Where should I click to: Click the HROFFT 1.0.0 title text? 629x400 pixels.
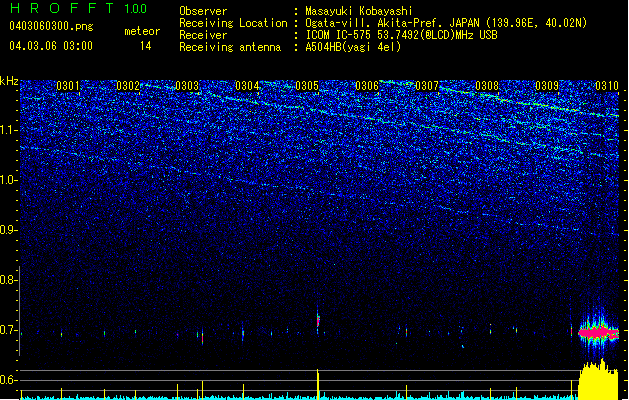click(79, 8)
